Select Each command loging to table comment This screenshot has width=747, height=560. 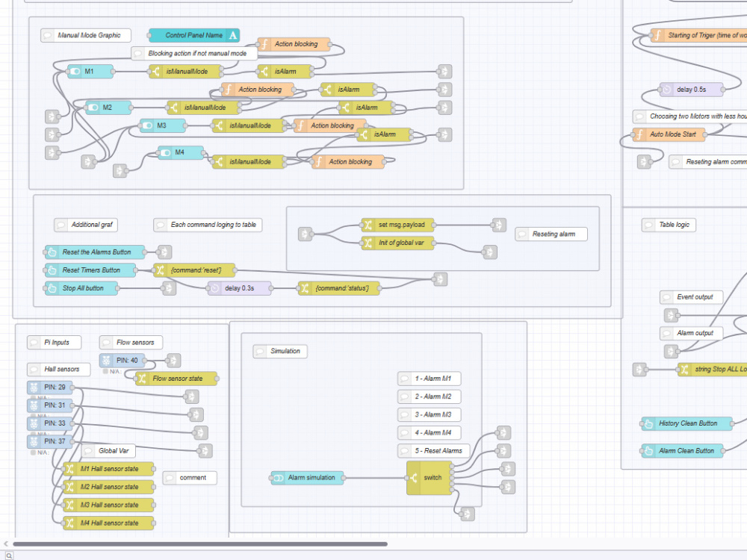(x=208, y=225)
